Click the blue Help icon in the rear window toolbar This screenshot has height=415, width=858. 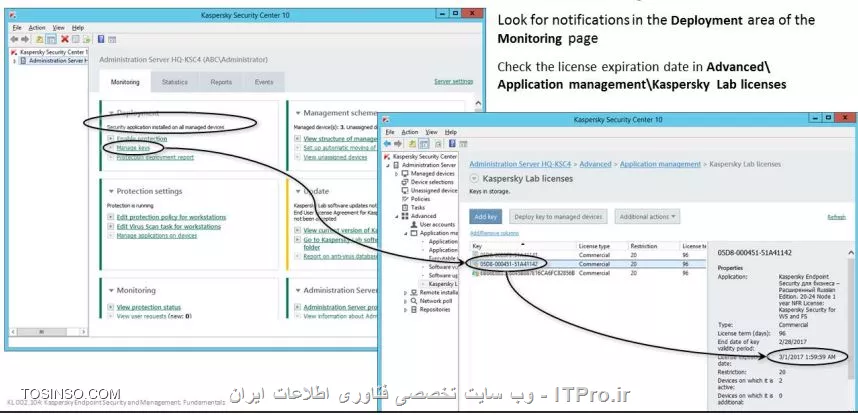point(101,39)
